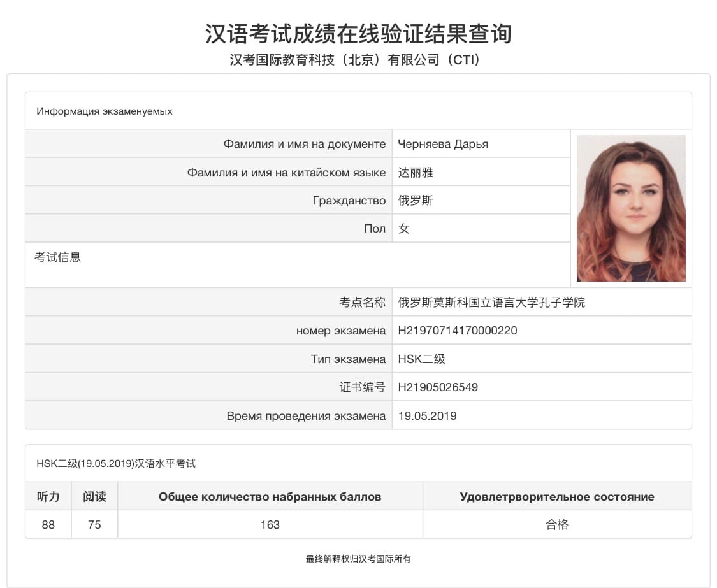Viewport: 717px width, 588px height.
Task: Click the footer text 最终解释权归汉考国际所有
Action: pyautogui.click(x=358, y=559)
